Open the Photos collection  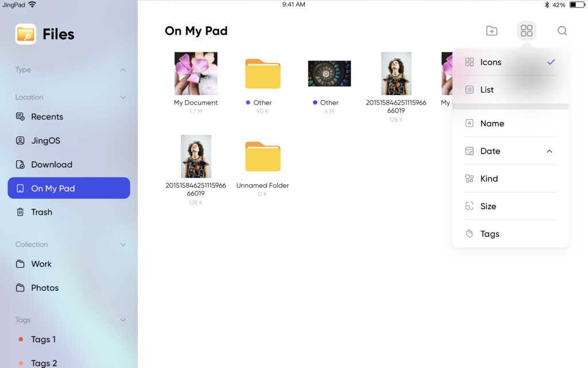pos(45,288)
